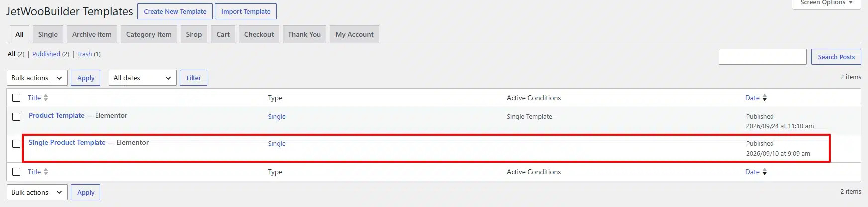Open the Screen Options panel
The width and height of the screenshot is (868, 207).
click(x=826, y=3)
